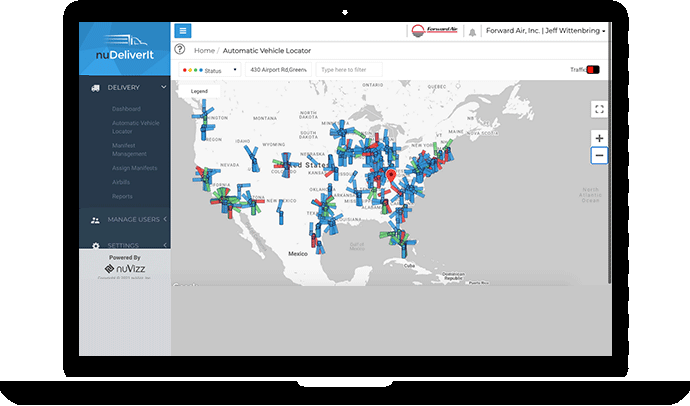Select the red location pin marker
Viewport: 690px width, 406px height.
coord(391,177)
